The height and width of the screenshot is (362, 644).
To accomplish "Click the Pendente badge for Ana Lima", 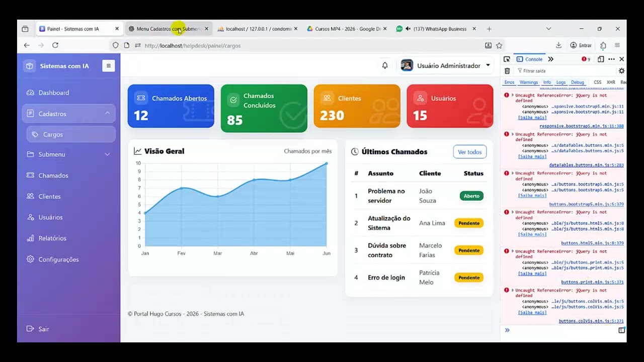I will [469, 223].
